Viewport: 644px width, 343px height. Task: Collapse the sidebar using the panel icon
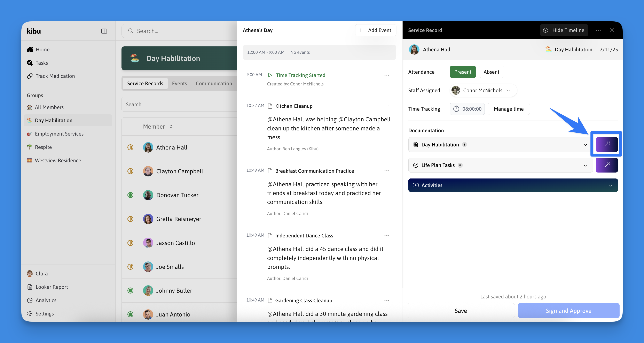pyautogui.click(x=104, y=31)
